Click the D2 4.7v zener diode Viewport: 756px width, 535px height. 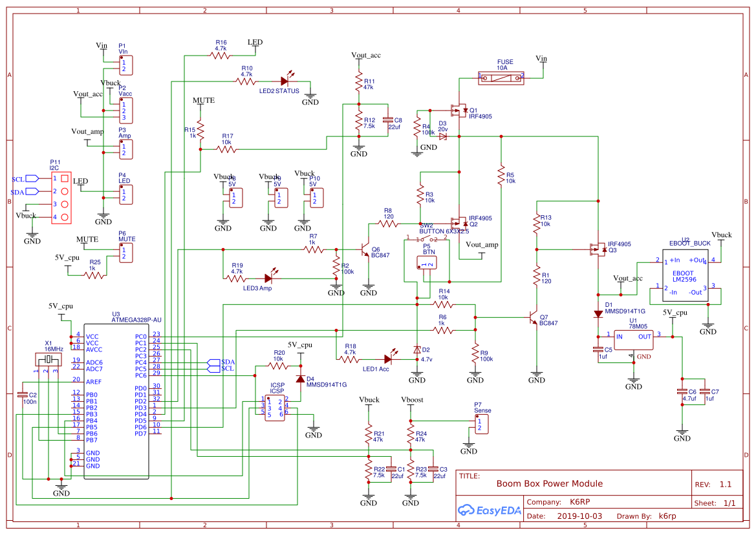[x=417, y=350]
